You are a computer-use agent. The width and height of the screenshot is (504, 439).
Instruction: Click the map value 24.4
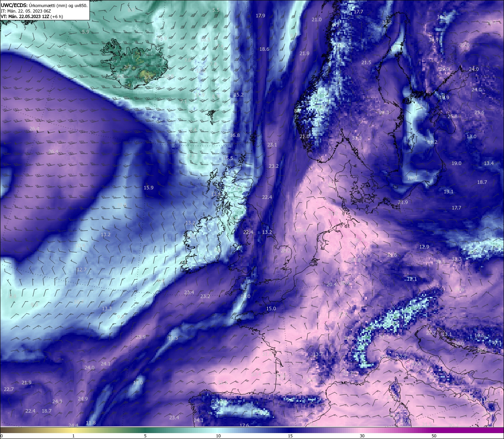73,426
